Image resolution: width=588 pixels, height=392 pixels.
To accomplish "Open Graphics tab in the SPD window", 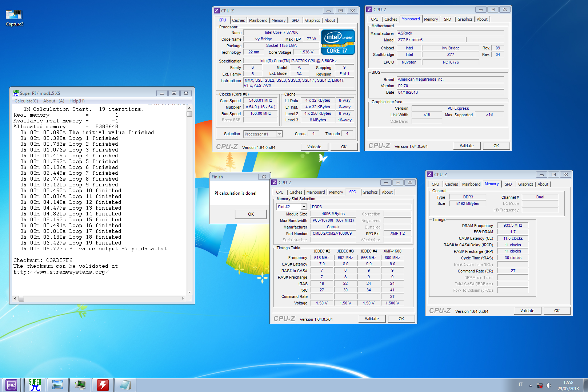I will 370,192.
